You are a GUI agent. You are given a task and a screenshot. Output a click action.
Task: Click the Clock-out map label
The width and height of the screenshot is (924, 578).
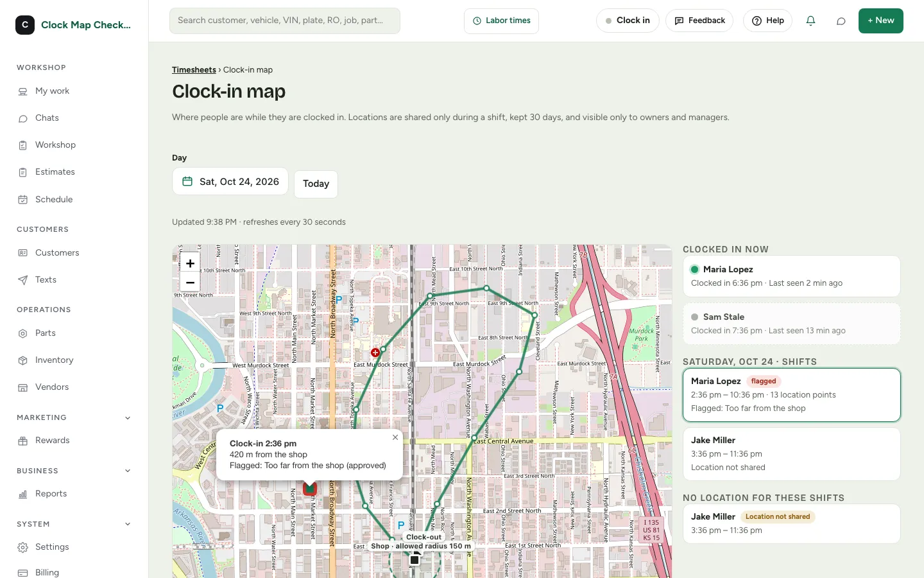(x=424, y=537)
